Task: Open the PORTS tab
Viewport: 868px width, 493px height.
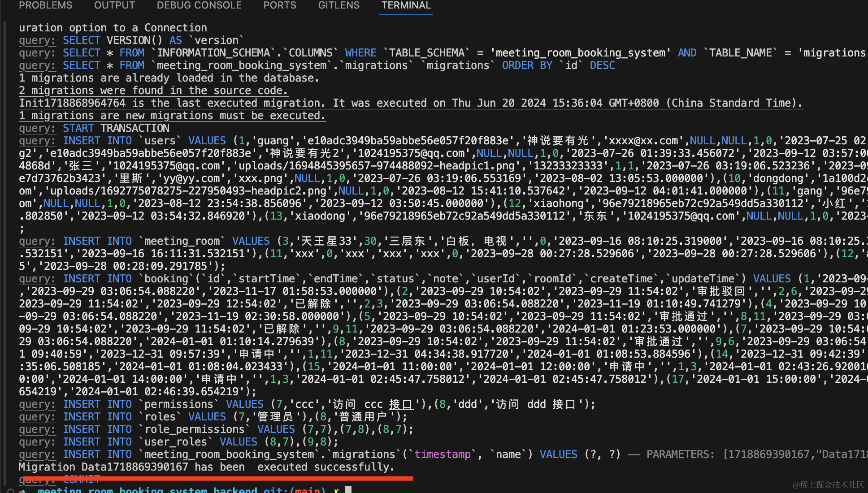Action: point(280,5)
